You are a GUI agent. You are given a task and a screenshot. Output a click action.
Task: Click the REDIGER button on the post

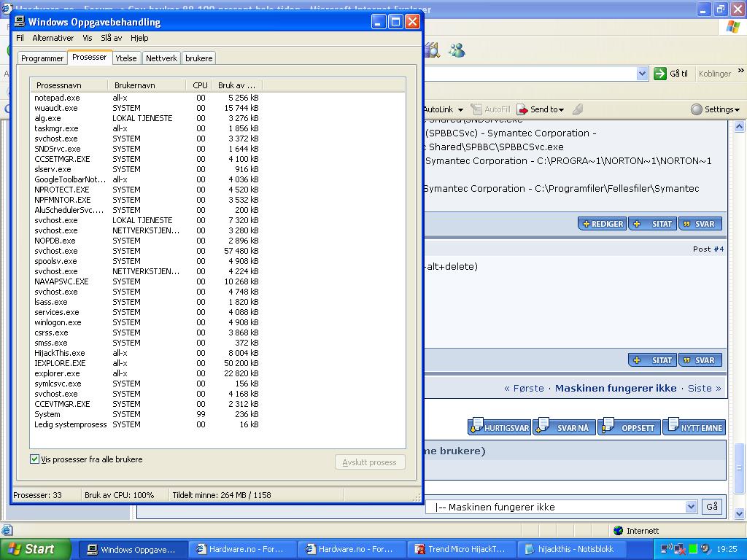[x=603, y=224]
